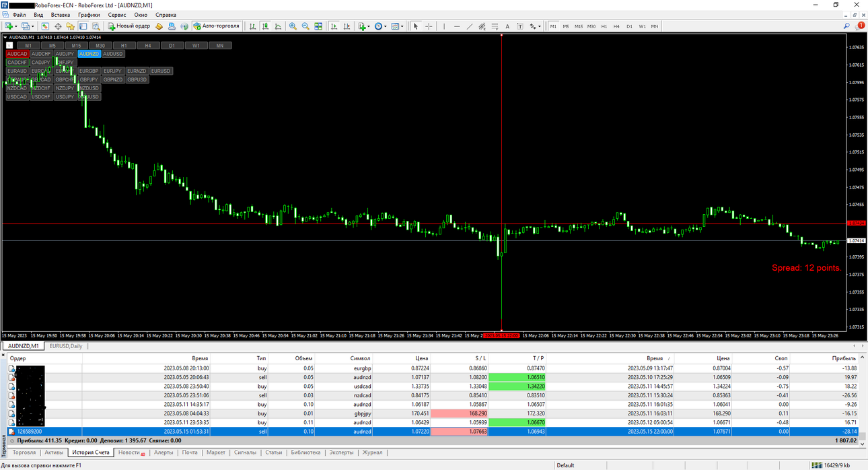Select MN timeframe in the top toolbar
The height and width of the screenshot is (470, 868).
pos(655,26)
